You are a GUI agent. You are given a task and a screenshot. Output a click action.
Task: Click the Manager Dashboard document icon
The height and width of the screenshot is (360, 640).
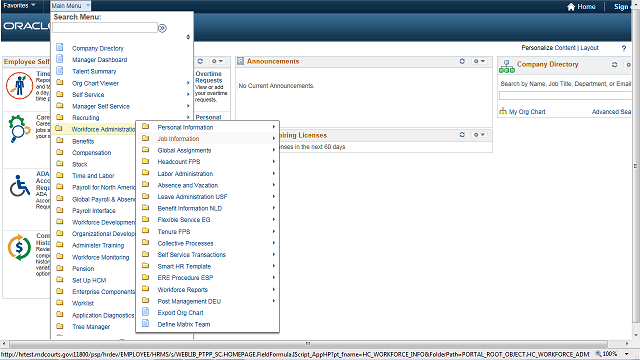pos(60,59)
